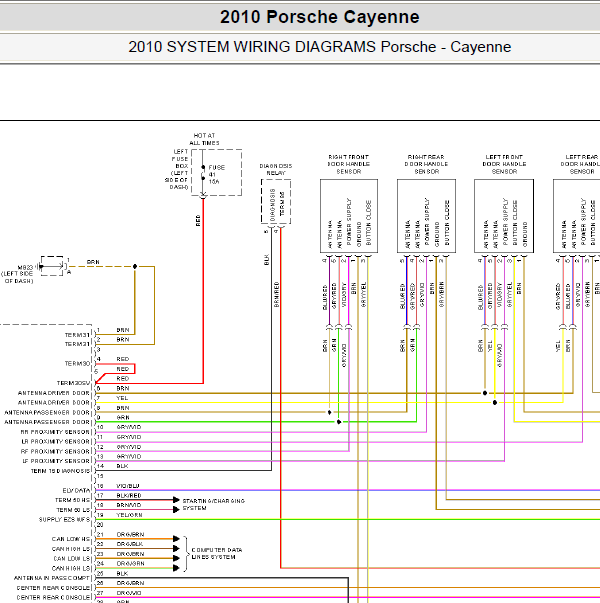Click the Fuse 41 15A symbol

pos(203,173)
